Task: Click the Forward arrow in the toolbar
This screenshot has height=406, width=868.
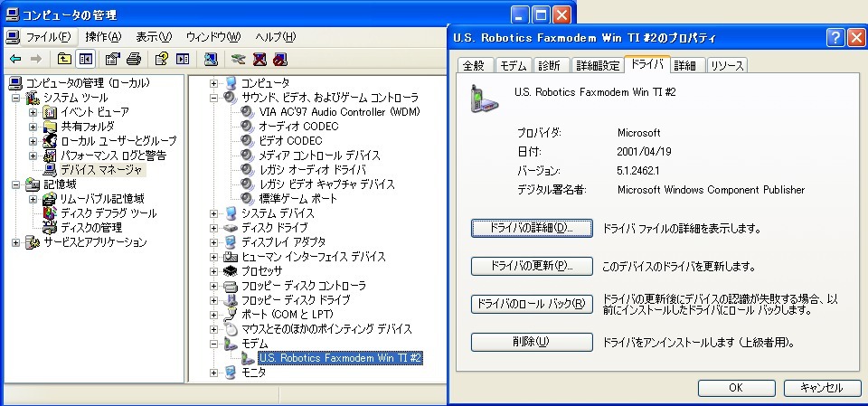Action: pos(36,59)
